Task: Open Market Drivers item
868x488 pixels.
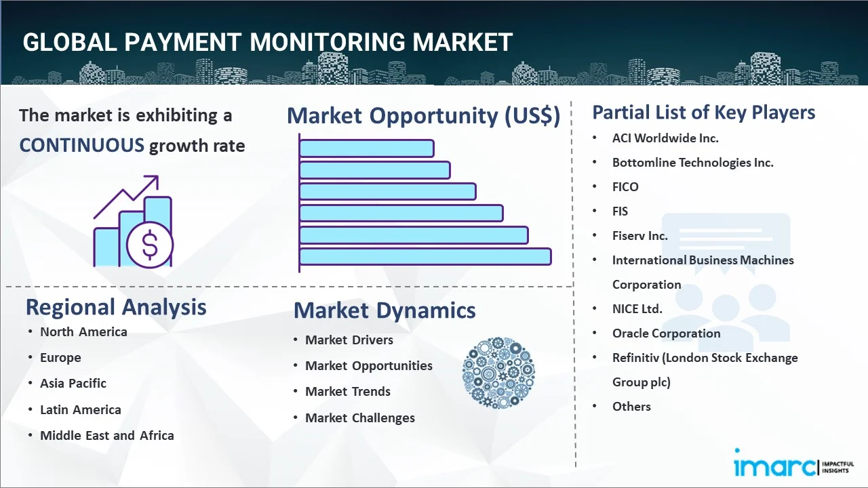Action: tap(349, 340)
